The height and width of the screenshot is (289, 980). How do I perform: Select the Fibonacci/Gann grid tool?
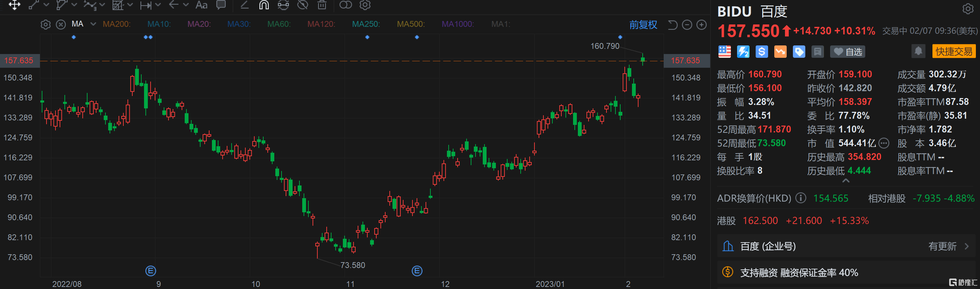click(118, 5)
